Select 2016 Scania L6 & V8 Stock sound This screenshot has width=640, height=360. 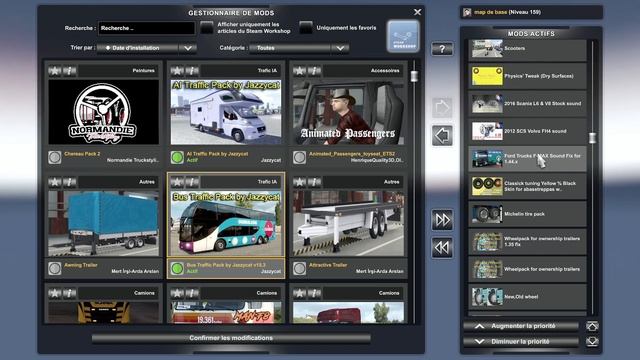[x=527, y=104]
